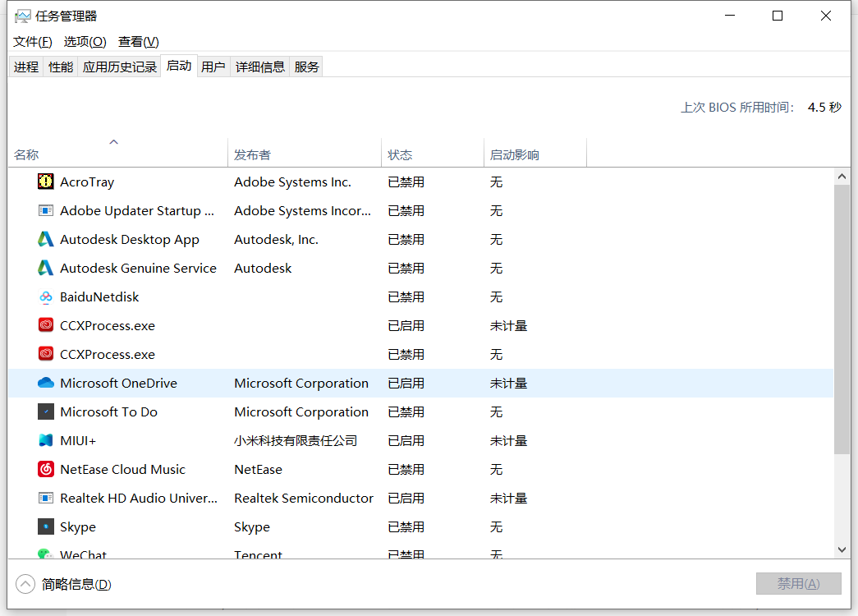858x616 pixels.
Task: Click 已启用 status of MIUI+
Action: click(x=406, y=441)
